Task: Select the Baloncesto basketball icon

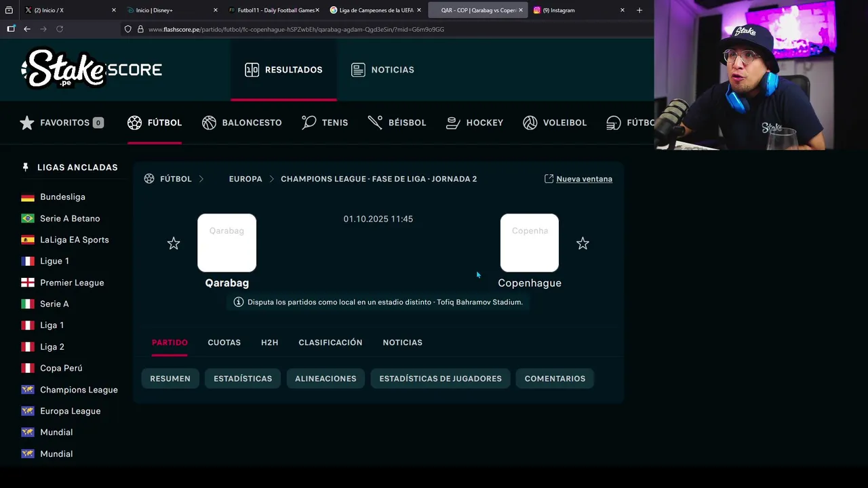Action: point(209,123)
